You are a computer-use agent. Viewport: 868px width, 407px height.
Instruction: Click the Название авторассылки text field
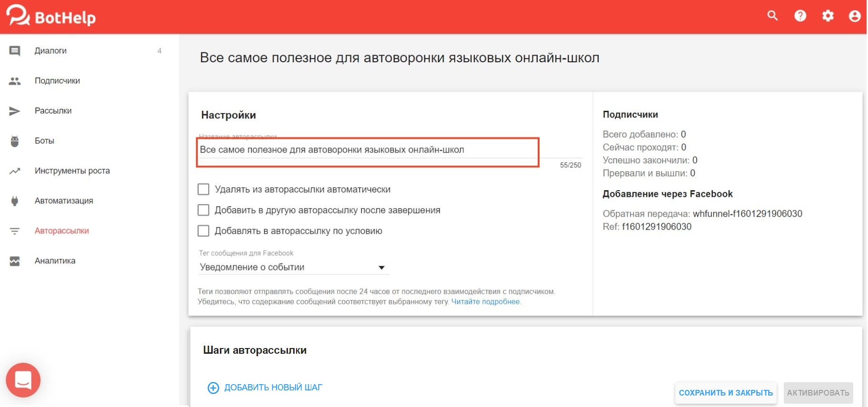pyautogui.click(x=366, y=150)
